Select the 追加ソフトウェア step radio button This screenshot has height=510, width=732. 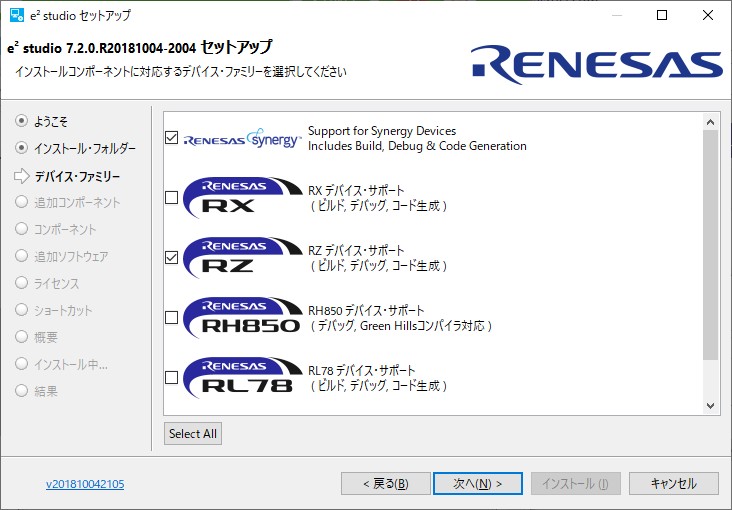(x=21, y=256)
